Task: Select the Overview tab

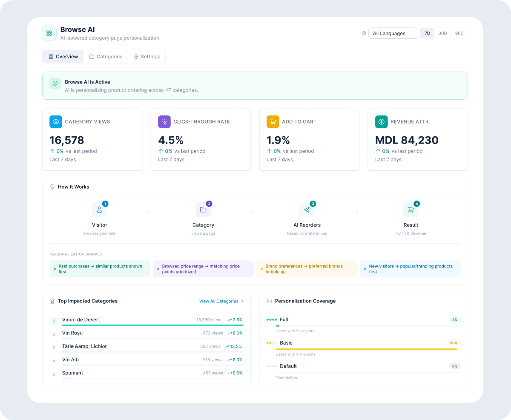Action: [x=63, y=57]
